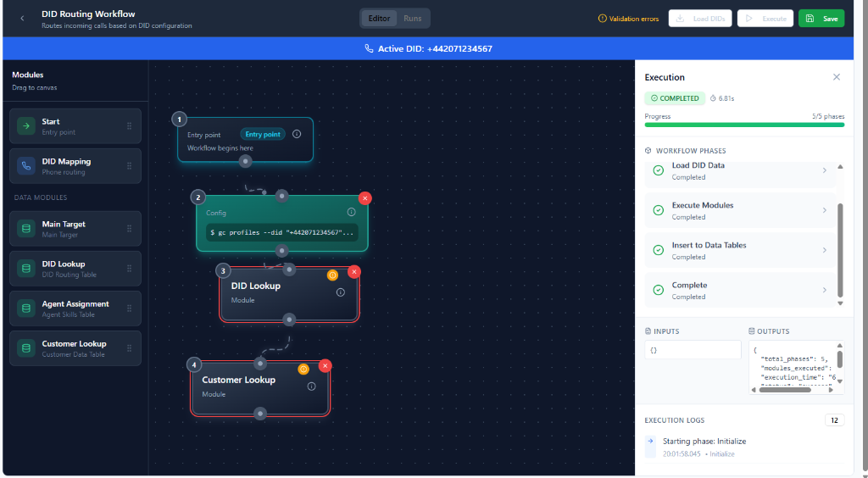
Task: Open info on the Customer Lookup node
Action: pos(312,386)
